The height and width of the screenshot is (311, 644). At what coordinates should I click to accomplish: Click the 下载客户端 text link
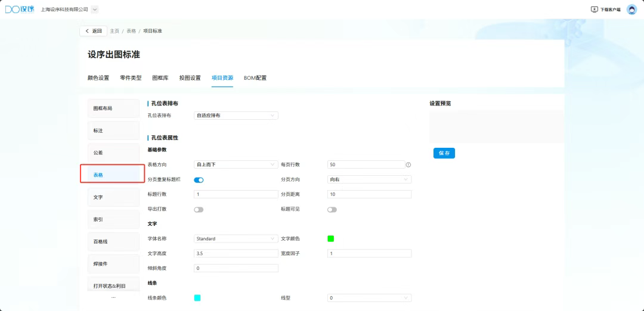(611, 10)
